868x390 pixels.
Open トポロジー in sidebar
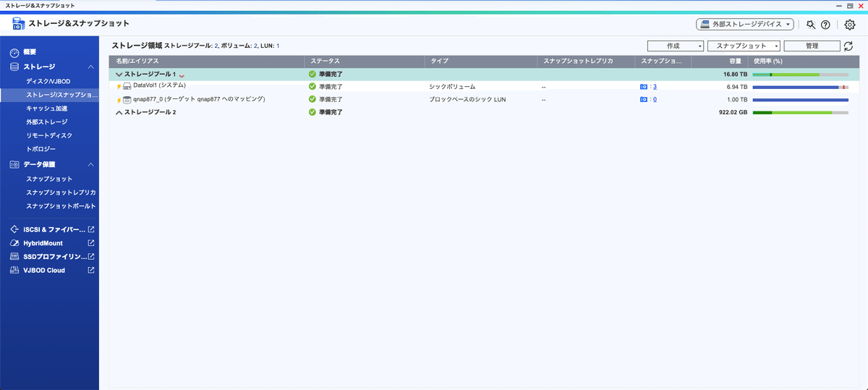(41, 149)
